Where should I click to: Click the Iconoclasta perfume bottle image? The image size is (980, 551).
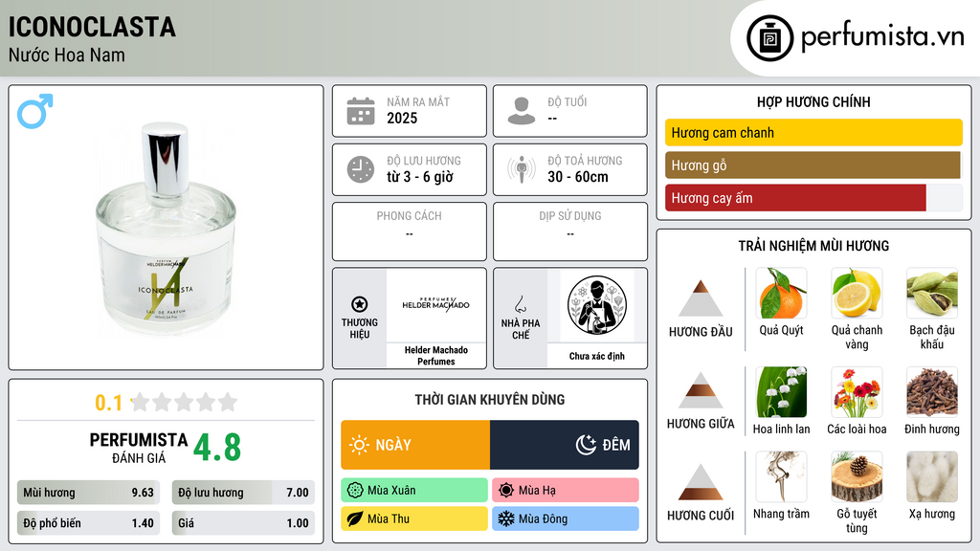(166, 230)
